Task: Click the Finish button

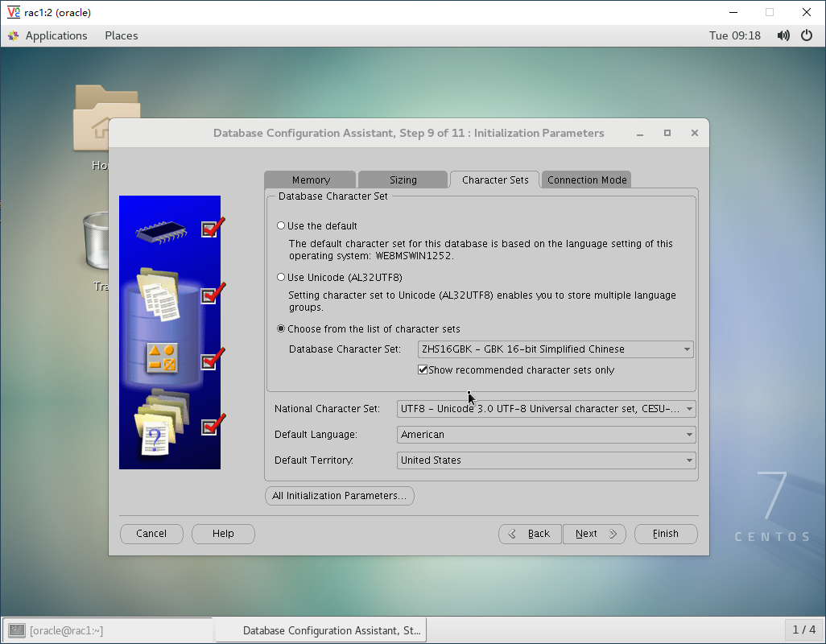Action: (x=666, y=534)
